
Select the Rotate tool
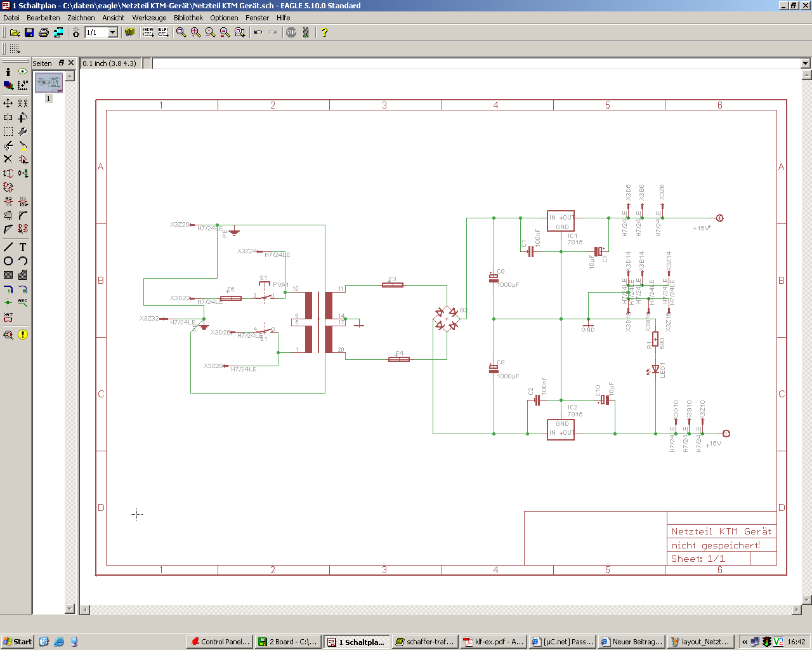[23, 117]
